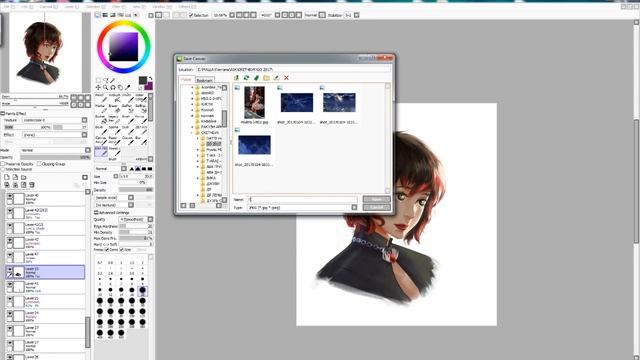Delete layer with trash icon
Viewport: 640px width, 360px height.
pyautogui.click(x=31, y=185)
